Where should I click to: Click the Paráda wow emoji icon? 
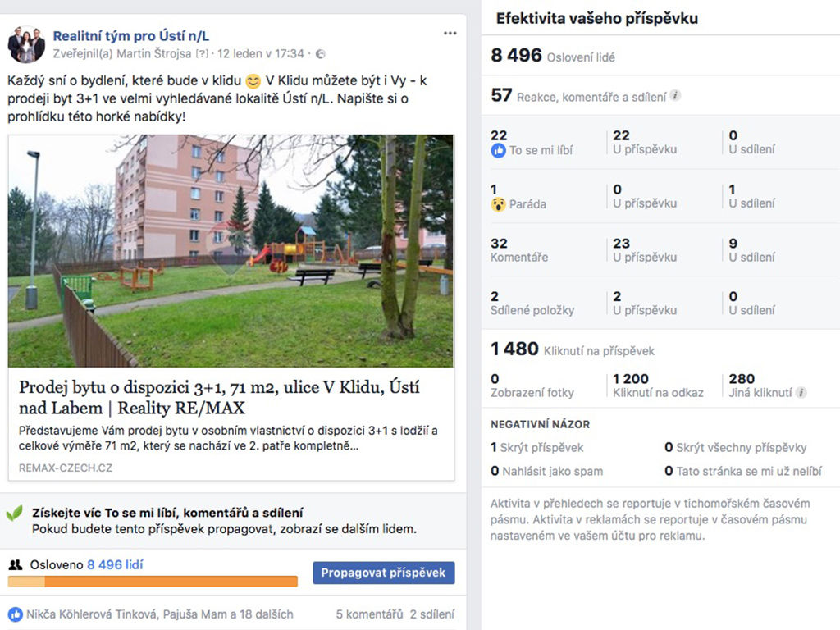click(498, 204)
